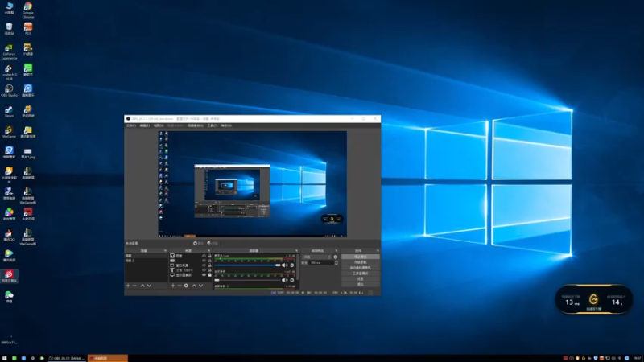
Task: Open the Recycle Bin desktop icon
Action: pos(9,29)
